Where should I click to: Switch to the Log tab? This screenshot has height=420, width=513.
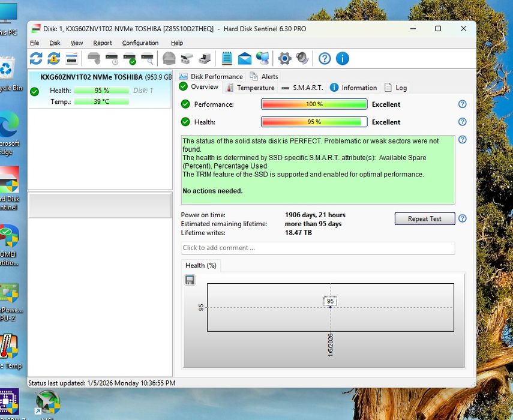(x=396, y=88)
